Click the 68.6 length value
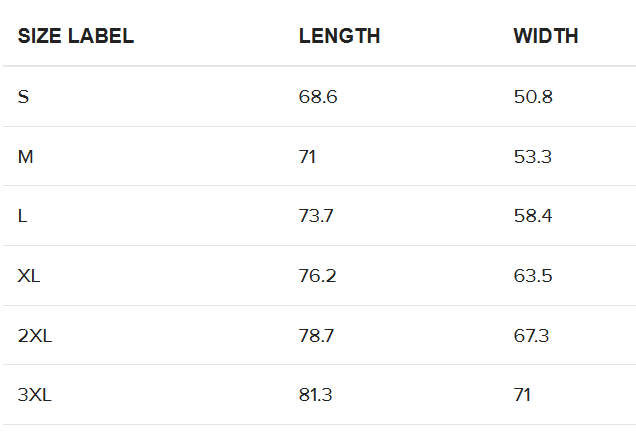 [x=318, y=97]
